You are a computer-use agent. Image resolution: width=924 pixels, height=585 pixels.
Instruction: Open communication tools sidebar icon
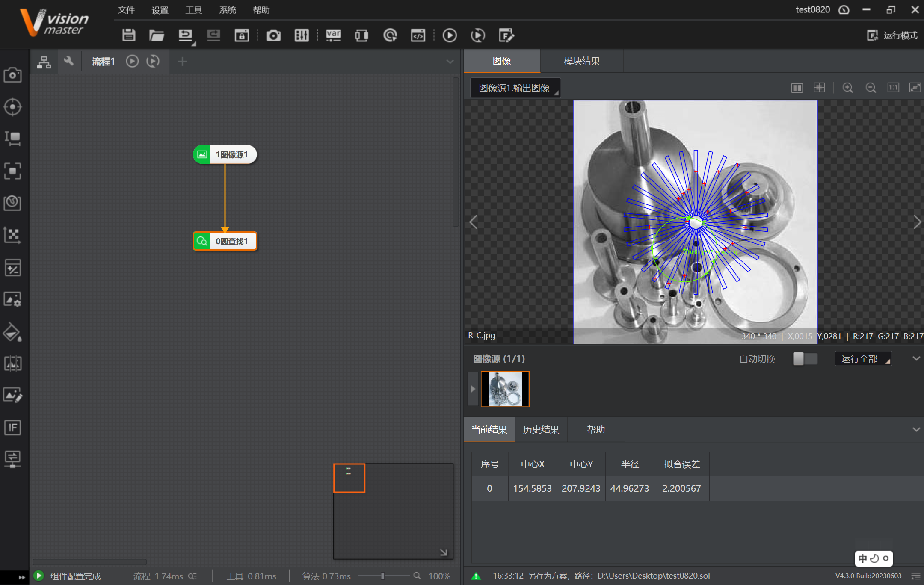coord(12,459)
